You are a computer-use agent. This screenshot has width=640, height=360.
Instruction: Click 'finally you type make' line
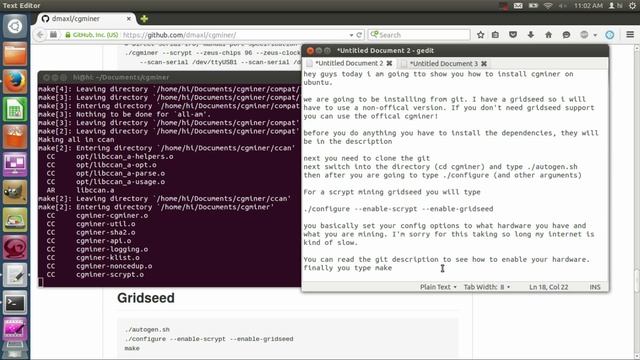click(x=348, y=268)
